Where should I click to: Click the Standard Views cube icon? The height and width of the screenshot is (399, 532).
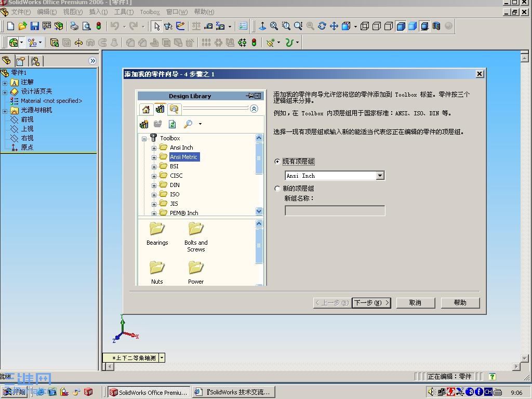pyautogui.click(x=346, y=26)
